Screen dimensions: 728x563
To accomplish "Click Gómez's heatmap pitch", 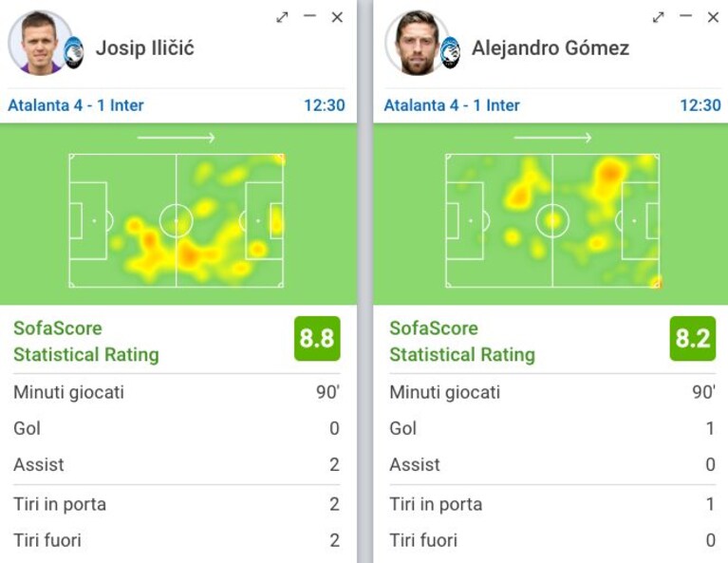I will coord(552,220).
